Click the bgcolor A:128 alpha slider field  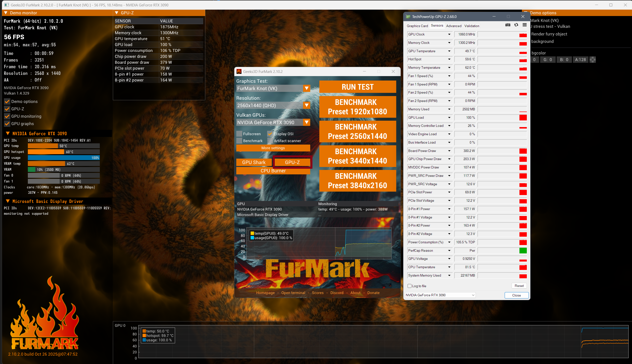point(581,60)
